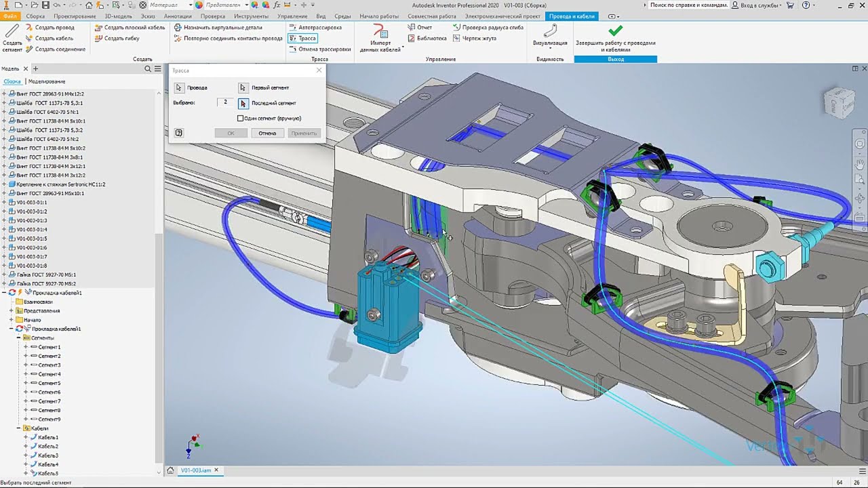Run Автотрассировка command

[315, 28]
